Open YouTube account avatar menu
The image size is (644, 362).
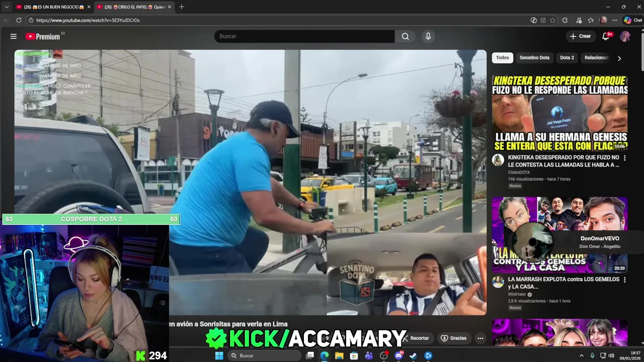[x=625, y=36]
